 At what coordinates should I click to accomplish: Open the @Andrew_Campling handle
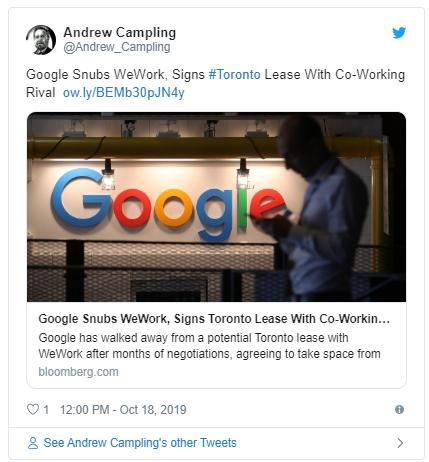click(x=117, y=47)
